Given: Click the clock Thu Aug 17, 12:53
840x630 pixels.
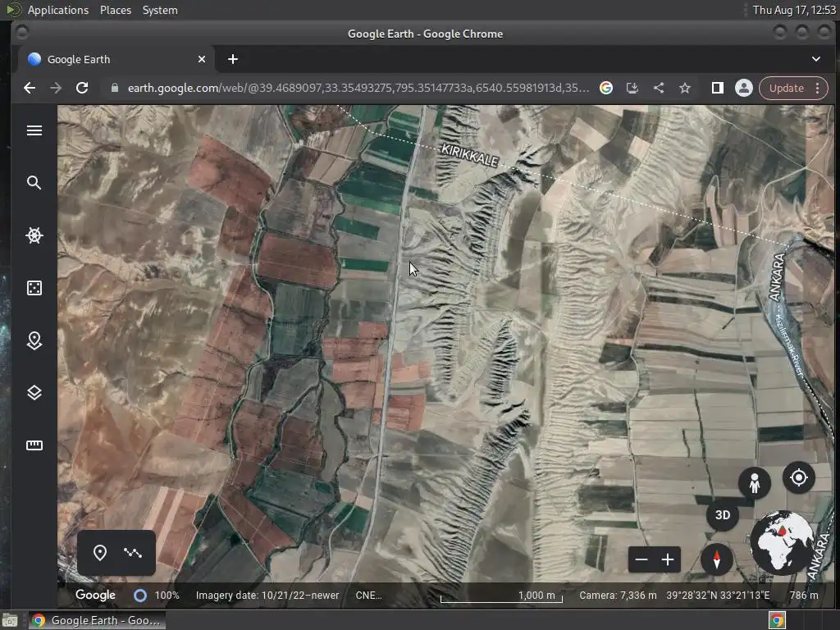Looking at the screenshot, I should tap(794, 10).
